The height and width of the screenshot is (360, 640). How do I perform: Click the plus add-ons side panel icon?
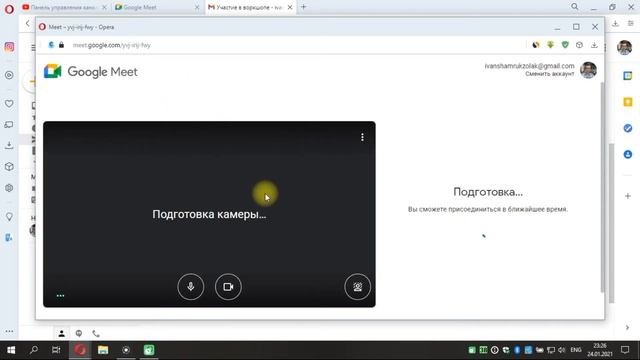tap(628, 196)
